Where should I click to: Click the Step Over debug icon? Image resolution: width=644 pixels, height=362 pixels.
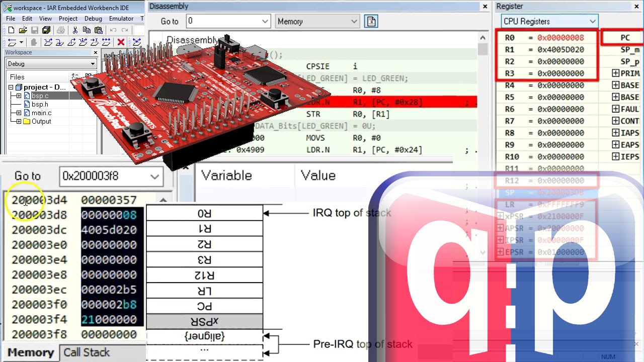click(48, 42)
